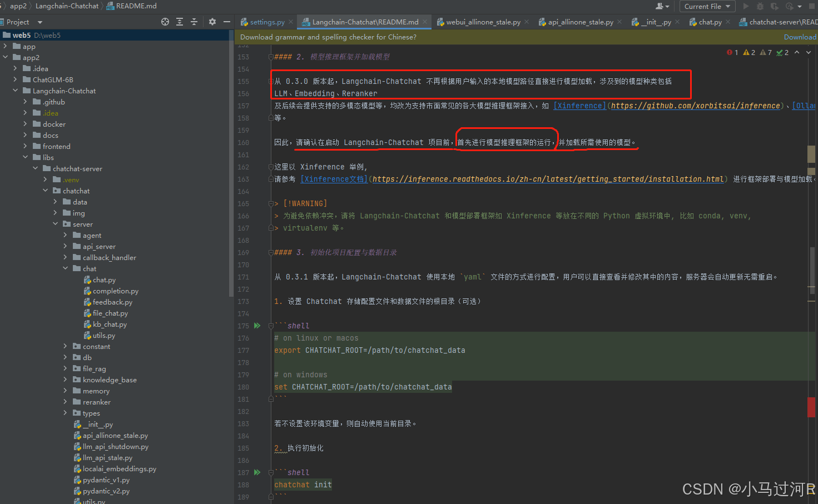Jump to next highlighted problem arrow
The width and height of the screenshot is (818, 504).
click(809, 52)
